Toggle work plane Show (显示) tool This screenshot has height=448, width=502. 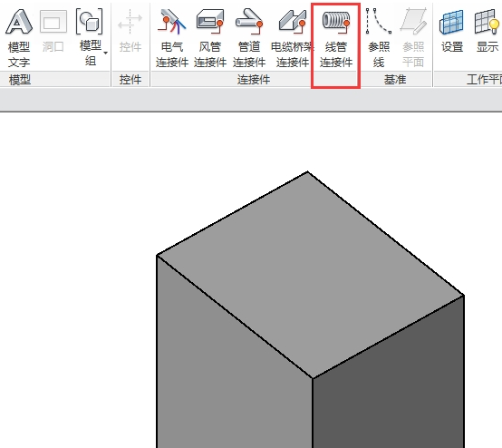488,31
